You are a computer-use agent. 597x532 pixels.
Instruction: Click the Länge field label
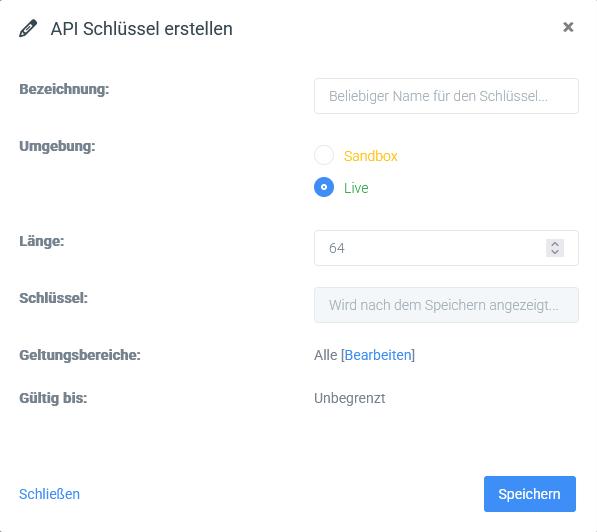(x=42, y=241)
